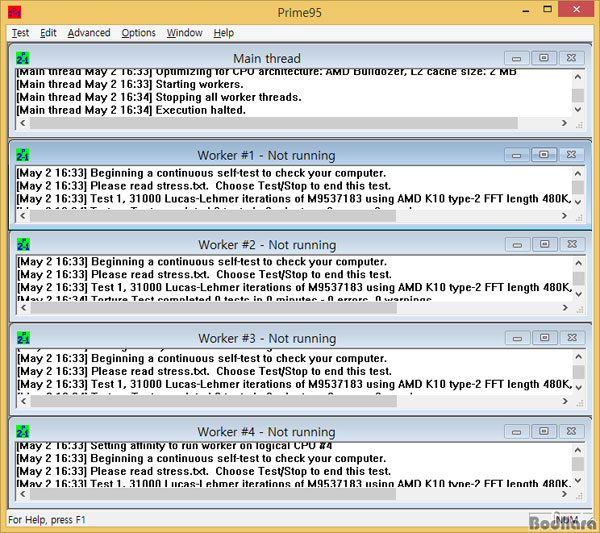Click scroll right arrow in Worker #2 log
The height and width of the screenshot is (533, 600).
565,308
